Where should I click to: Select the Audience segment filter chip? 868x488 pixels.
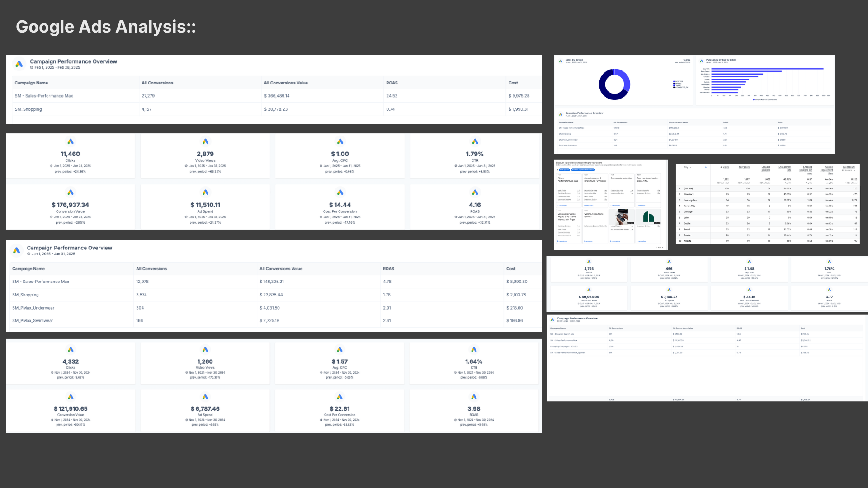pos(583,170)
